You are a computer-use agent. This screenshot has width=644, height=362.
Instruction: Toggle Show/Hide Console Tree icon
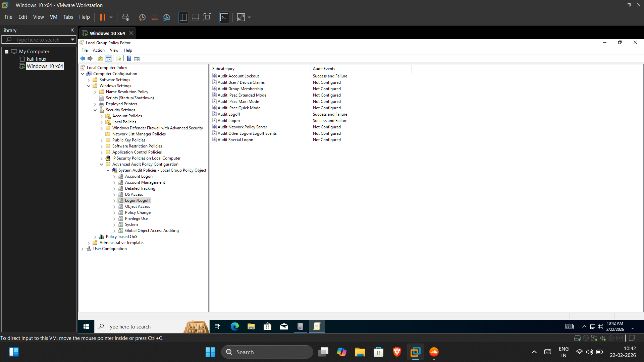pos(109,59)
